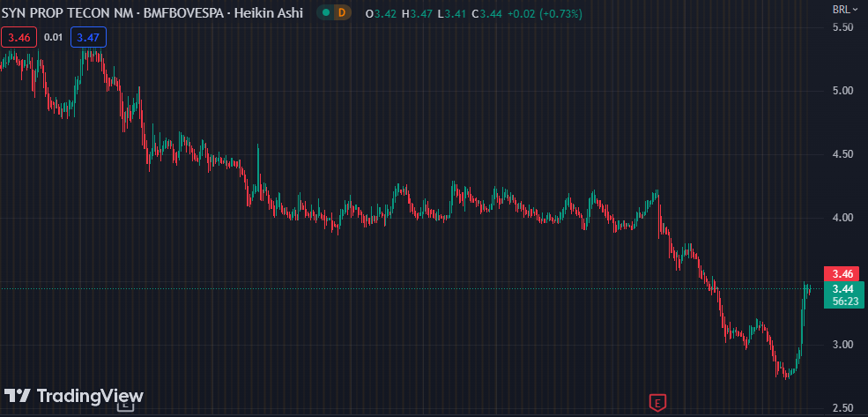This screenshot has width=868, height=417.
Task: Click the low value L3.41
Action: pos(451,13)
